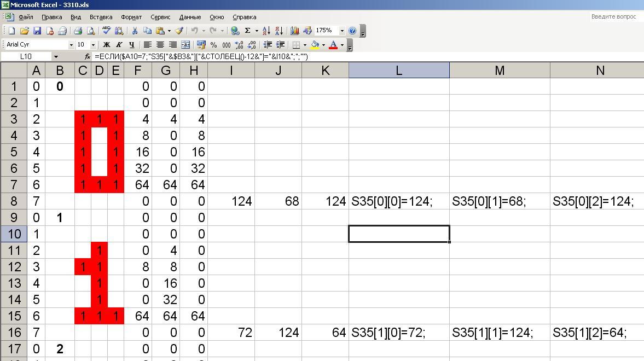Center text in the cell

pyautogui.click(x=160, y=45)
